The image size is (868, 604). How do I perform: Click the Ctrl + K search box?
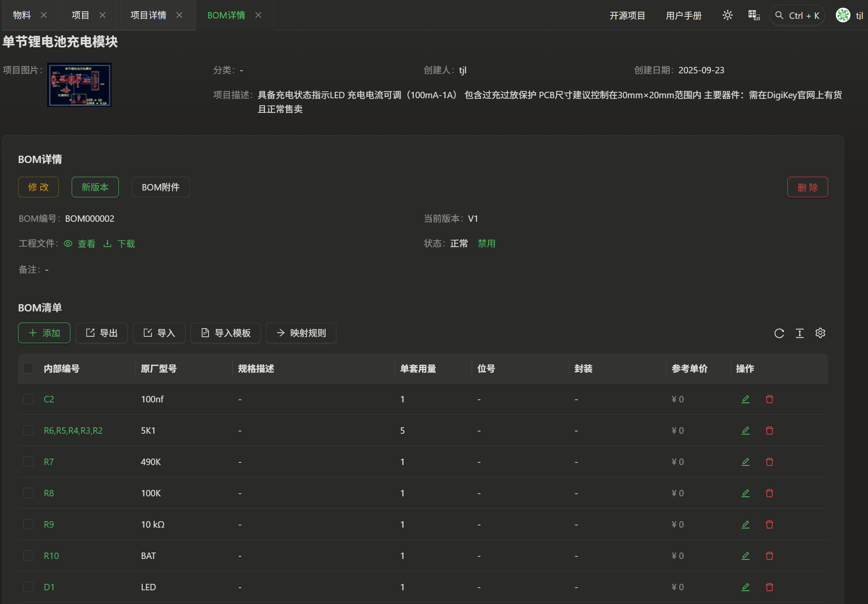(x=798, y=16)
